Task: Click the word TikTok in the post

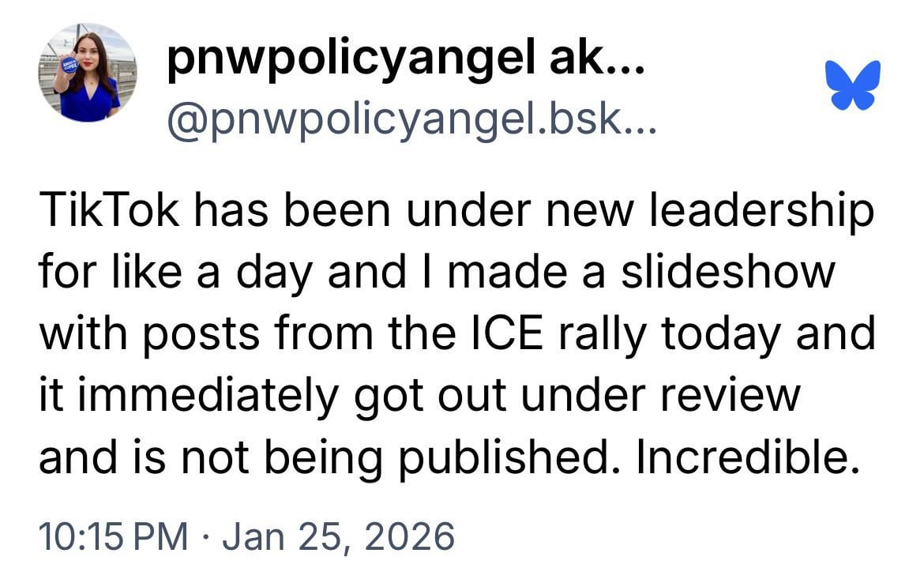Action: click(107, 212)
